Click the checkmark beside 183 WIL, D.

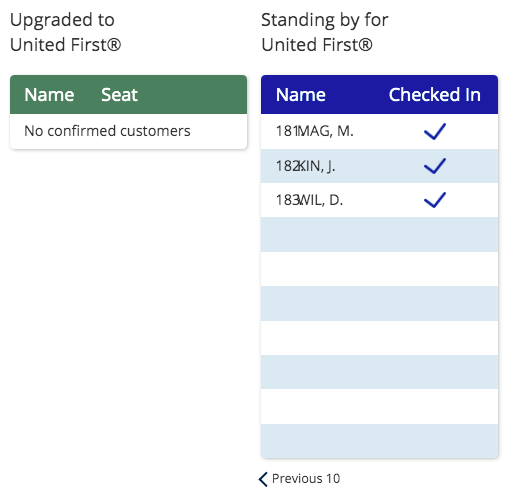(x=435, y=200)
